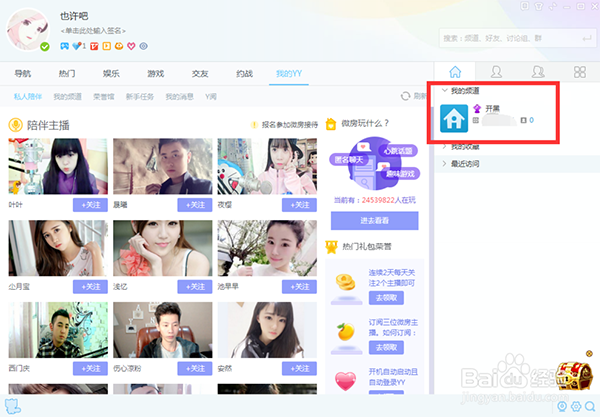This screenshot has width=600, height=417.
Task: Open the user avatar profile picture
Action: coord(28,29)
